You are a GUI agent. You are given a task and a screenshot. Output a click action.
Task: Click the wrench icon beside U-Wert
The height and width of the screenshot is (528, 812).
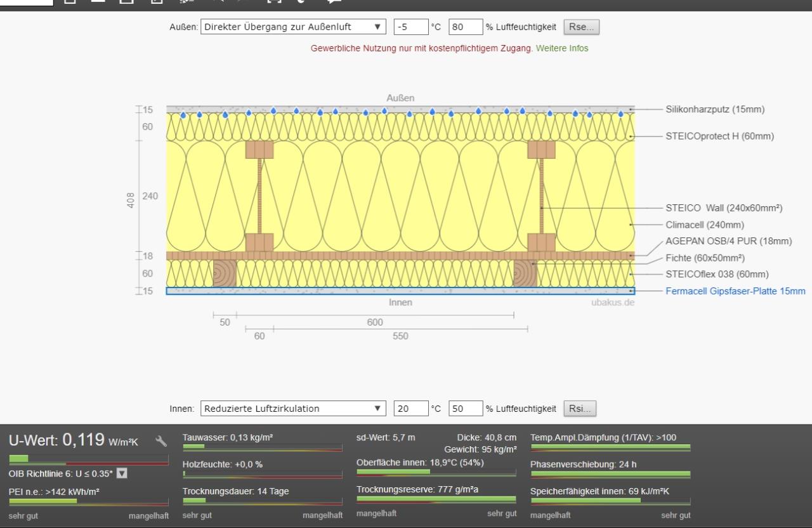pyautogui.click(x=161, y=441)
